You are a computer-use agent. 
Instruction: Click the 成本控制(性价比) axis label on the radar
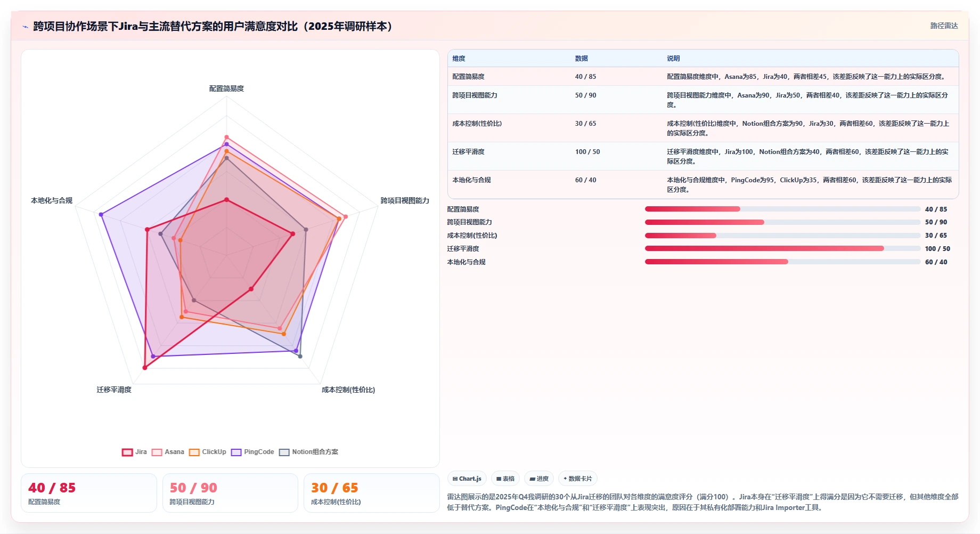(348, 390)
